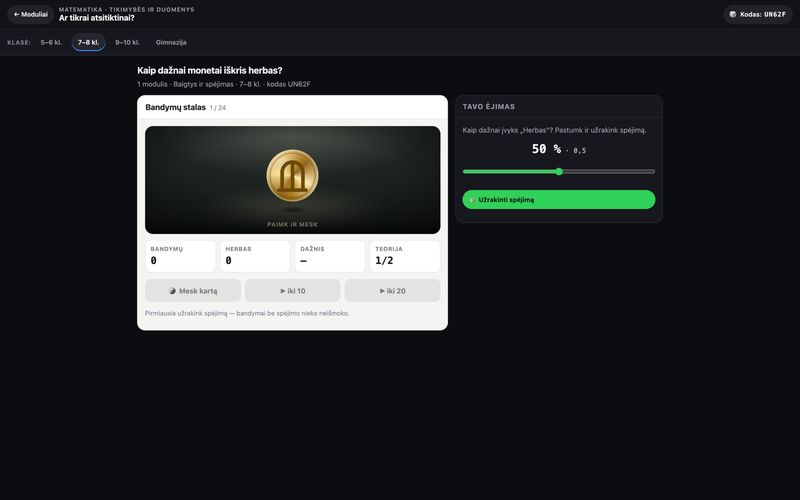Select the 7–8 kl. grade tab

pyautogui.click(x=88, y=42)
